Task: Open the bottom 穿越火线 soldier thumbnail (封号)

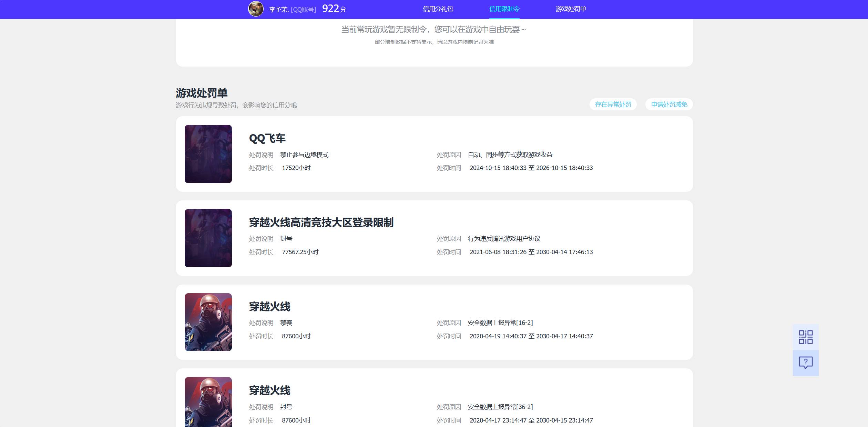Action: pyautogui.click(x=208, y=402)
